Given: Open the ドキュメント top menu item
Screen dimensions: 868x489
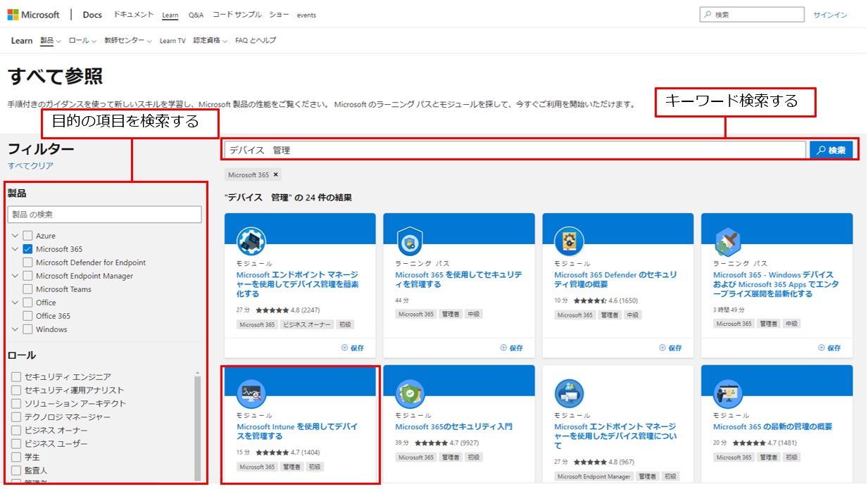Looking at the screenshot, I should [x=133, y=15].
